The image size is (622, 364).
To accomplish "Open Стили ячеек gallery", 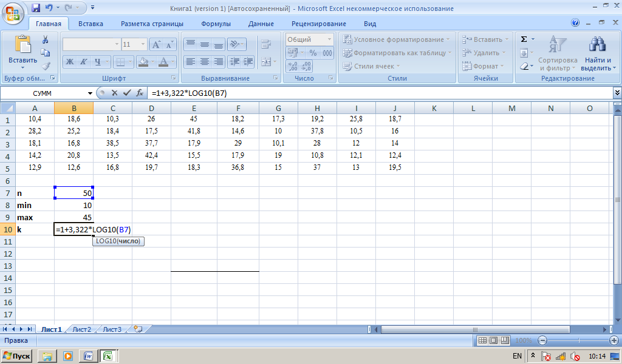I will click(x=371, y=66).
